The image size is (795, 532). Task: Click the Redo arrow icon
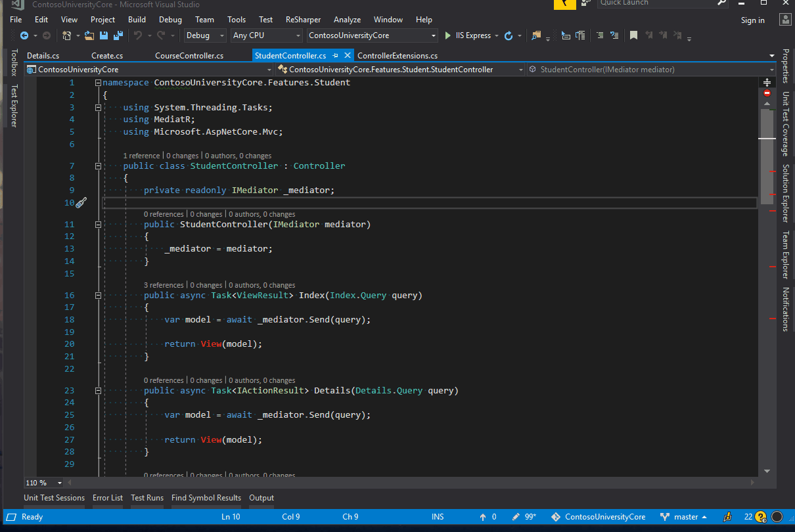(162, 35)
